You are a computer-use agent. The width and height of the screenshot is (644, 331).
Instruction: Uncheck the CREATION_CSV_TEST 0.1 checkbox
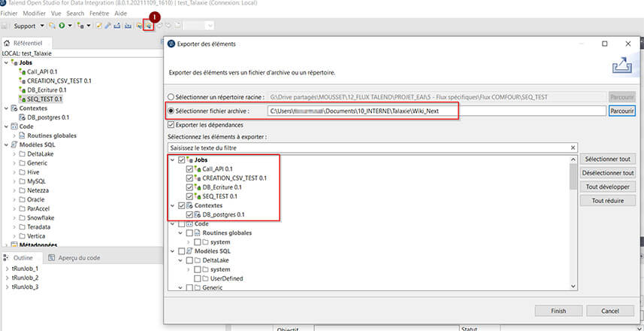189,178
